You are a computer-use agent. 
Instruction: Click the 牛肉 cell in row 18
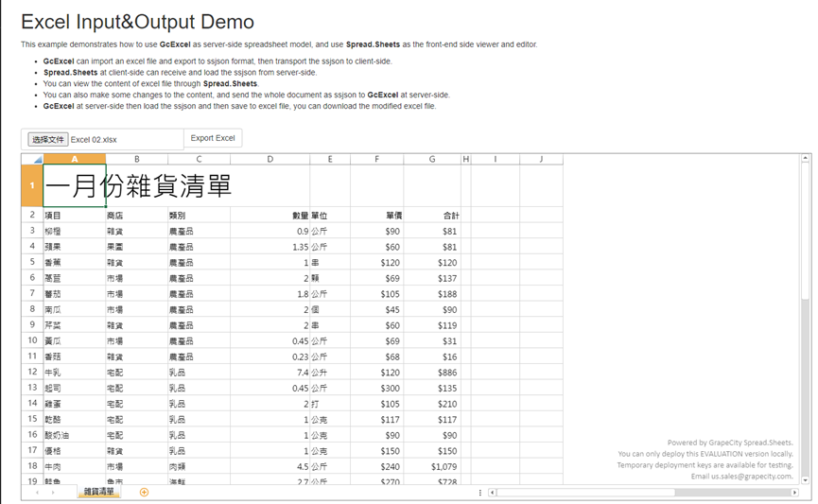(75, 466)
